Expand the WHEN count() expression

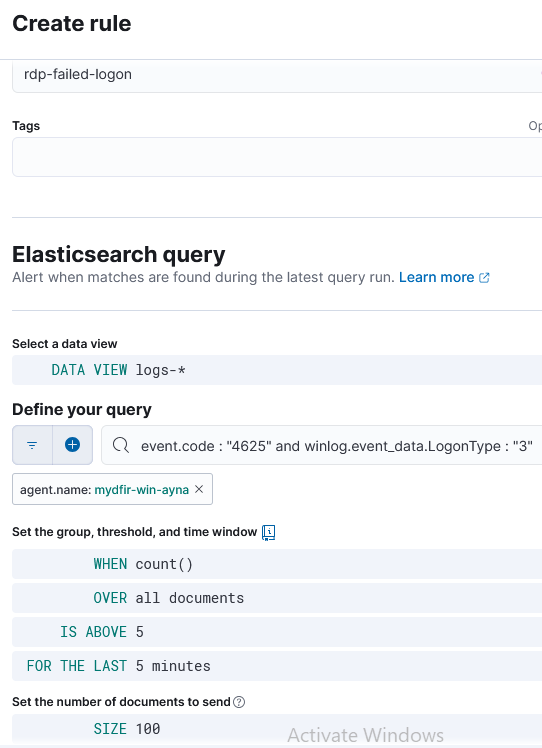(277, 564)
